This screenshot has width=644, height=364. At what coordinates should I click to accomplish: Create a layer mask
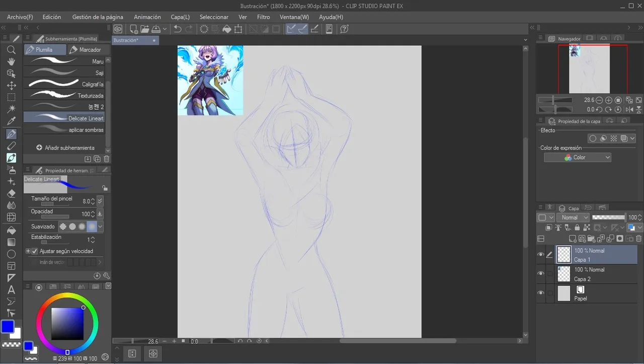click(620, 239)
